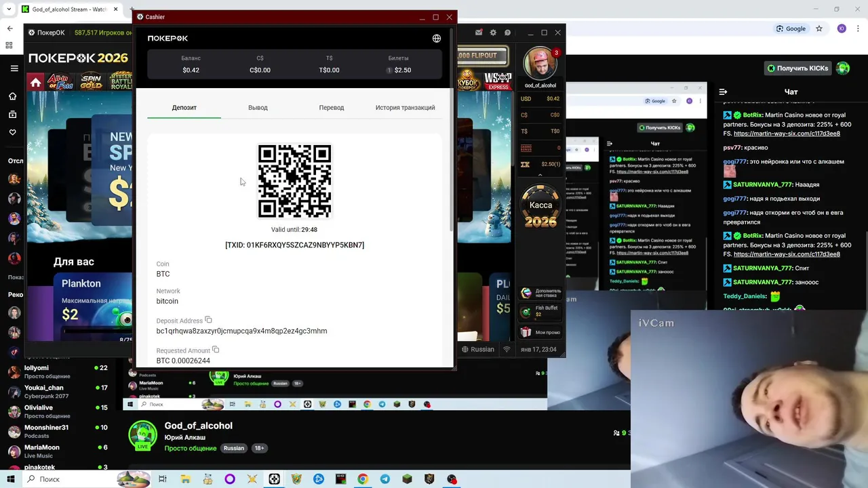The width and height of the screenshot is (868, 488).
Task: Open browser profile avatar
Action: click(842, 28)
